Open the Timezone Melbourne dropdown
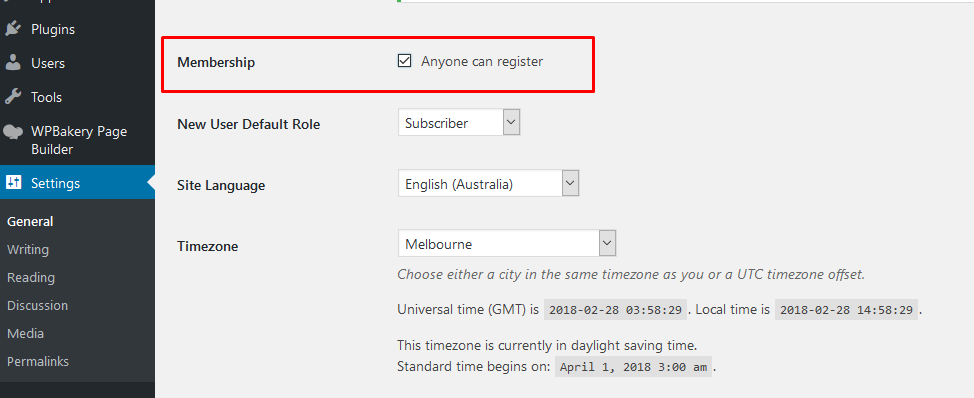The image size is (974, 398). click(x=507, y=243)
